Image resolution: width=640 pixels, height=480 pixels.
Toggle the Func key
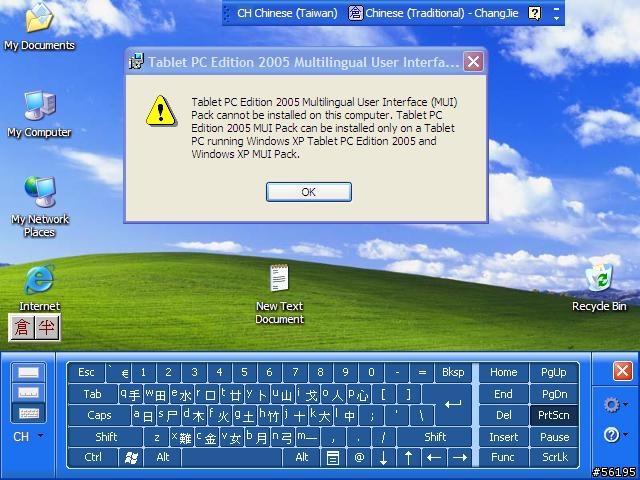[503, 458]
